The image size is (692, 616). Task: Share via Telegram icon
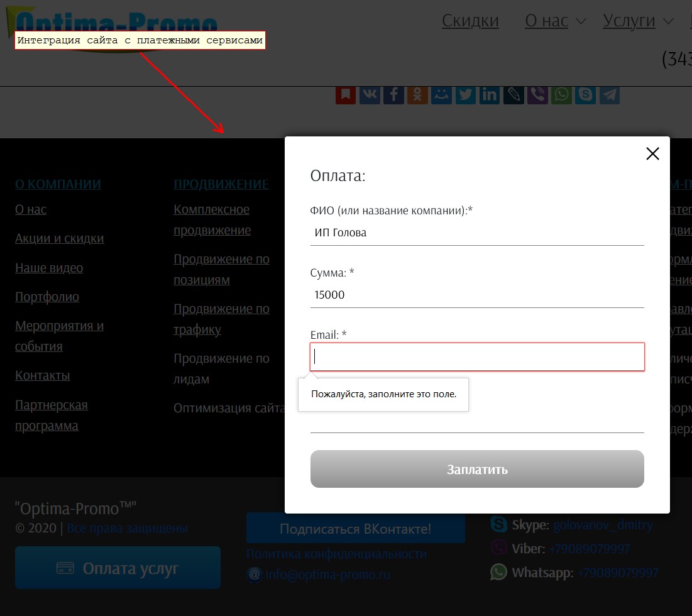click(x=610, y=94)
